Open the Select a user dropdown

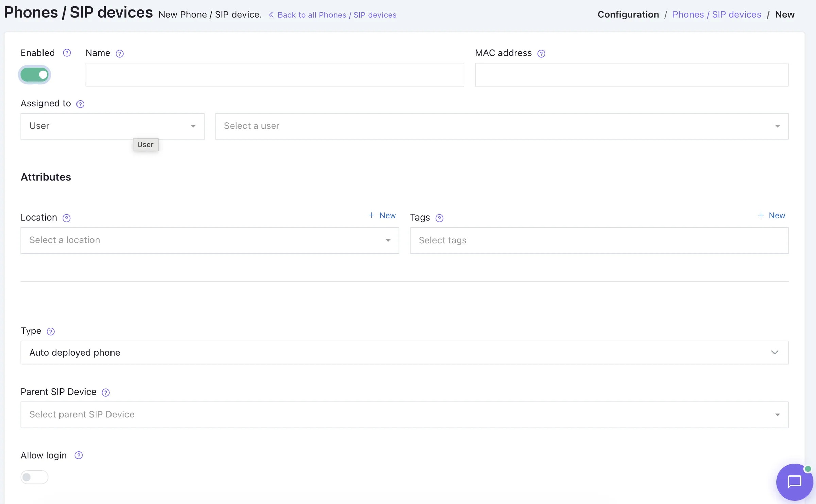pyautogui.click(x=502, y=126)
